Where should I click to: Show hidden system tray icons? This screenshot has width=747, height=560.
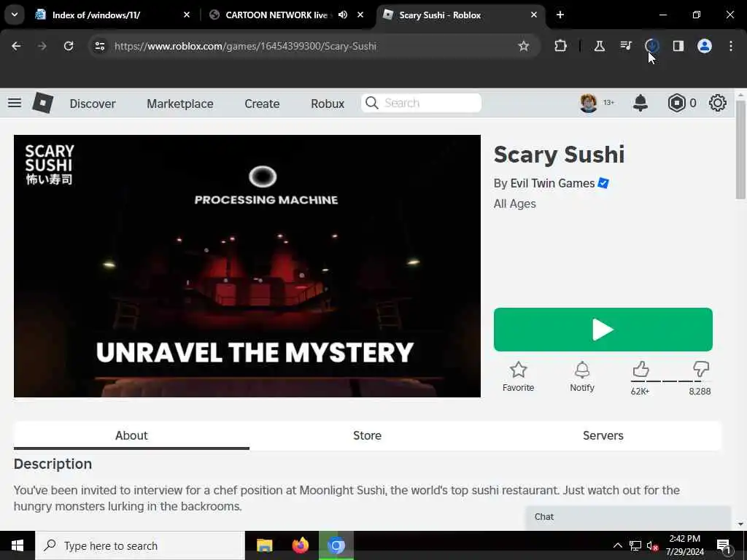coord(617,545)
